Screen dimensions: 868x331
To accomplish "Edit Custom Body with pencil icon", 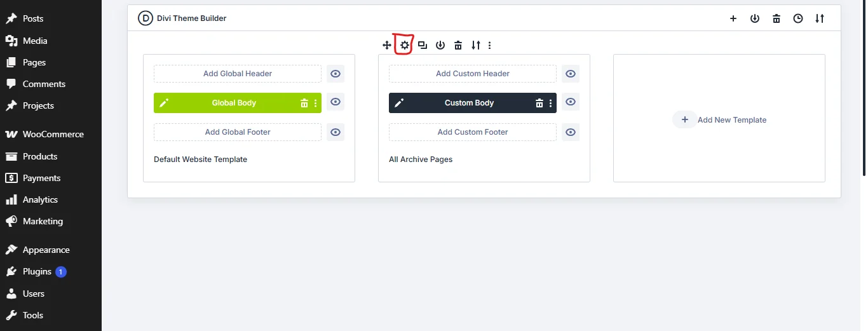I will point(399,103).
